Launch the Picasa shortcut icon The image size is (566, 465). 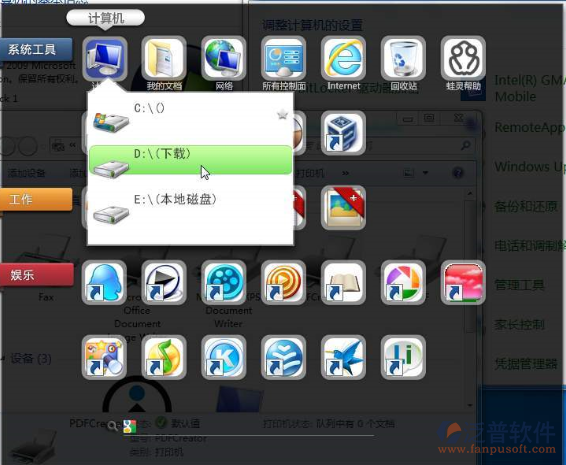click(403, 283)
